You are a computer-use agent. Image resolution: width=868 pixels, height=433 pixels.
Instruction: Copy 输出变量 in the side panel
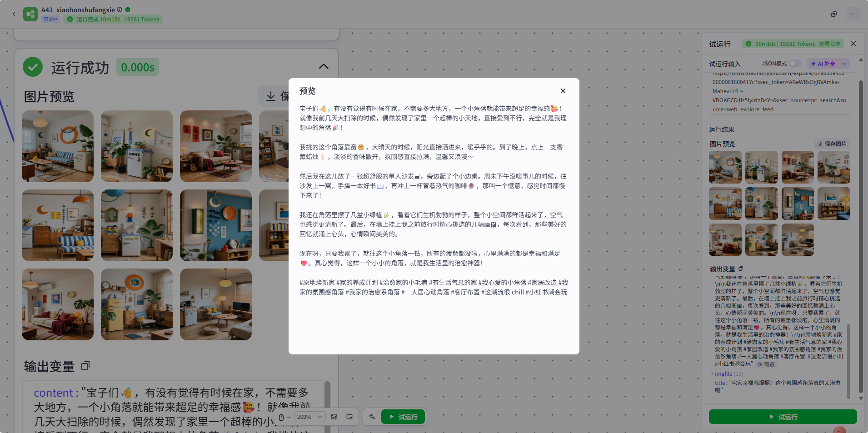(x=741, y=269)
